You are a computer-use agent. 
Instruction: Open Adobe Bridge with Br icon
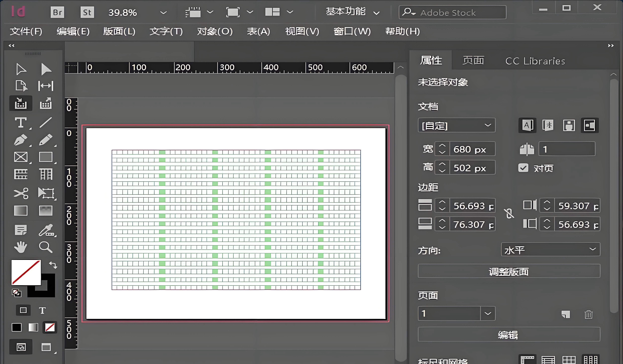tap(57, 12)
